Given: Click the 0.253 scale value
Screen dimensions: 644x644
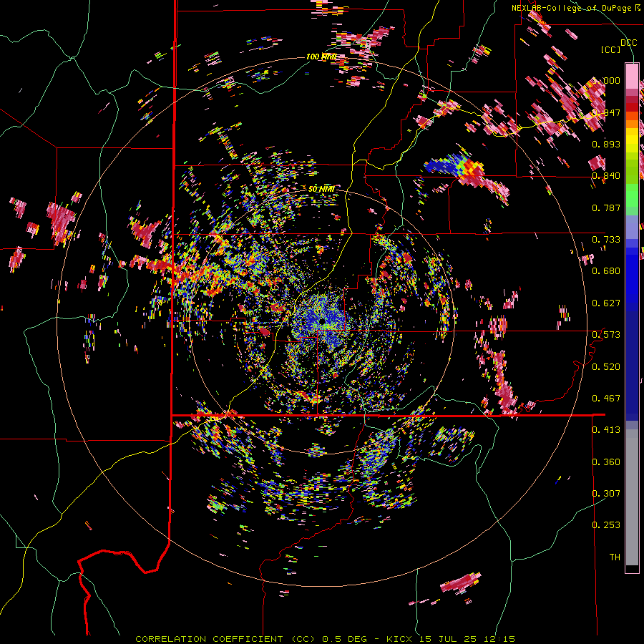Looking at the screenshot, I should tap(606, 525).
